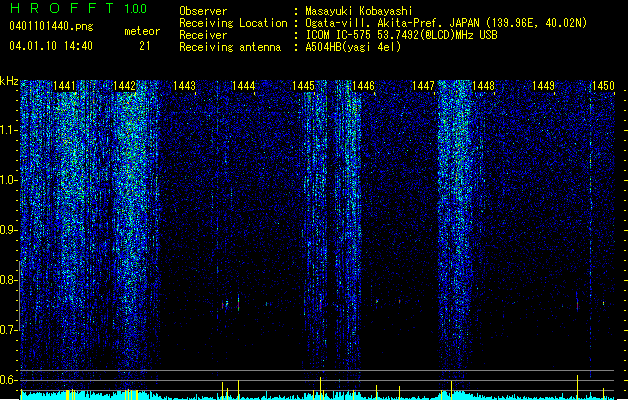Click the 0.7 kHz axis label
The image size is (629, 400).
coord(9,330)
